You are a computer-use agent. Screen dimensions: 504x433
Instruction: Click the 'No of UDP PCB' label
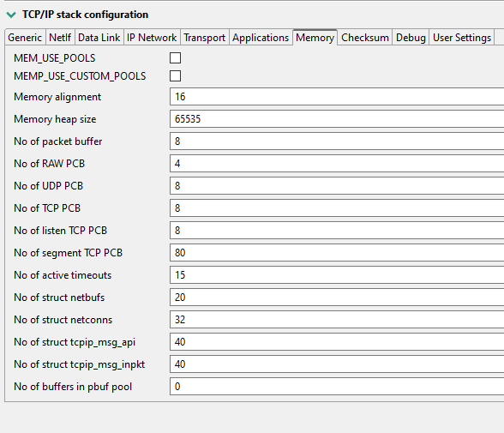tap(49, 186)
